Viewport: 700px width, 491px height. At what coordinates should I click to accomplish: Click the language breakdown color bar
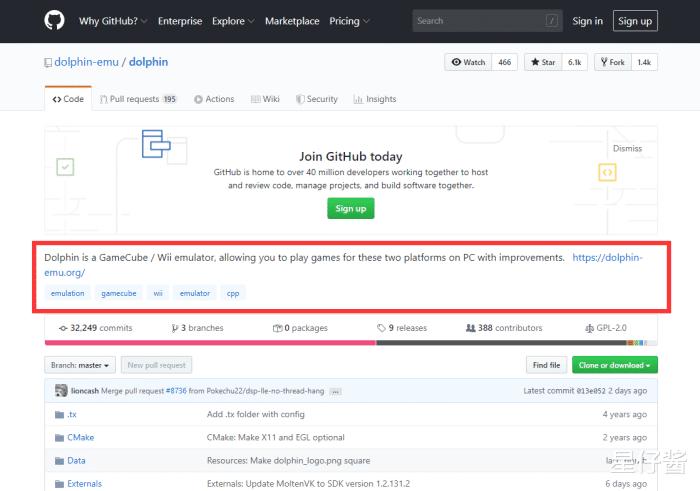coord(350,343)
